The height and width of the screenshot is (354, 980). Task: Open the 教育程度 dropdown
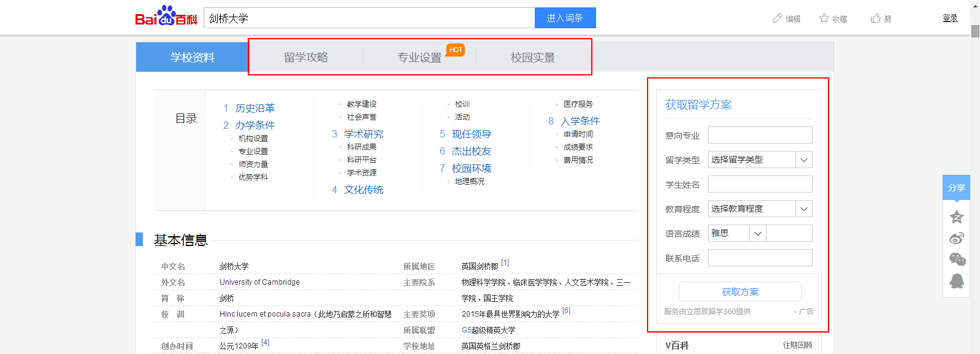coord(760,209)
